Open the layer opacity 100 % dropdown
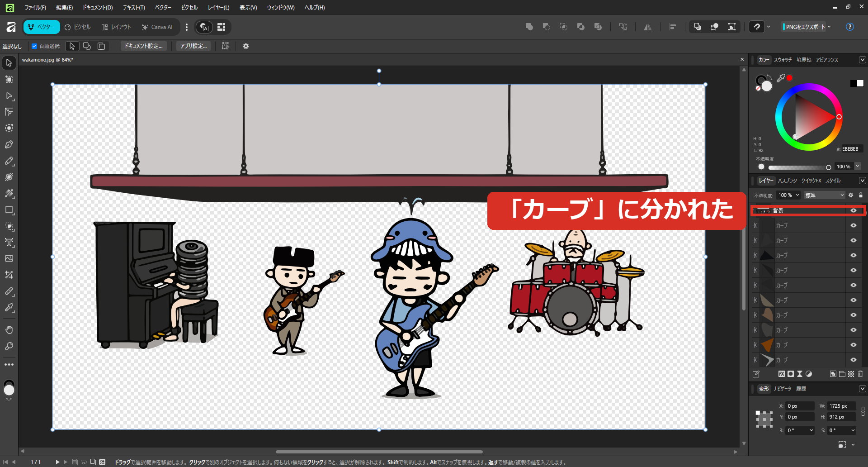 pyautogui.click(x=797, y=195)
